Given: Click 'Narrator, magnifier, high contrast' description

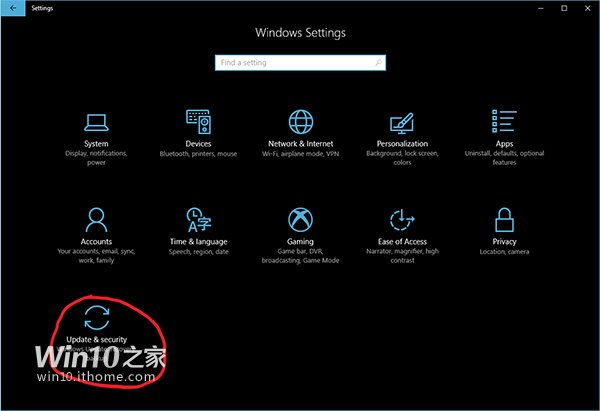Looking at the screenshot, I should point(402,256).
